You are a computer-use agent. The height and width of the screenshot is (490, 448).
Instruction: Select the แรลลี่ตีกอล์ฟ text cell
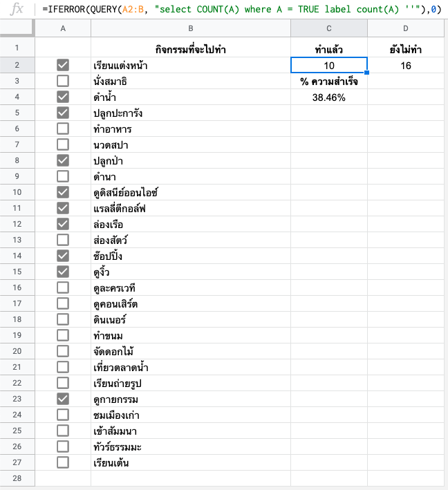191,208
